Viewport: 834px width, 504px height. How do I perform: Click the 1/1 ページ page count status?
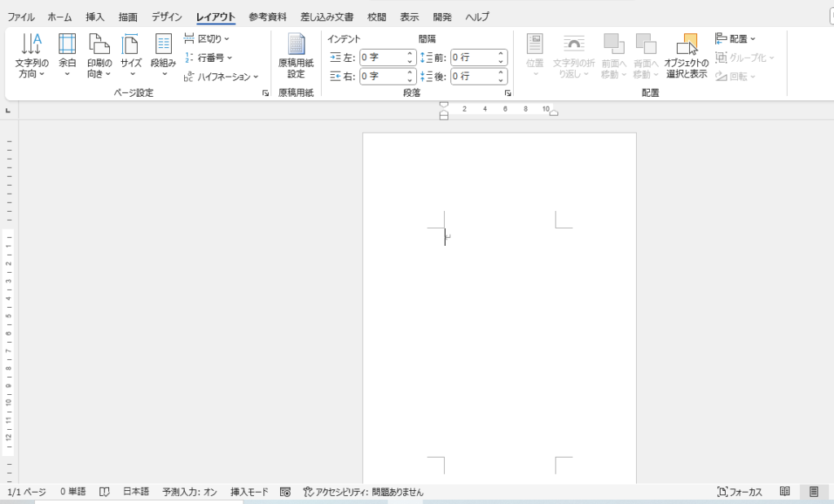(x=27, y=493)
